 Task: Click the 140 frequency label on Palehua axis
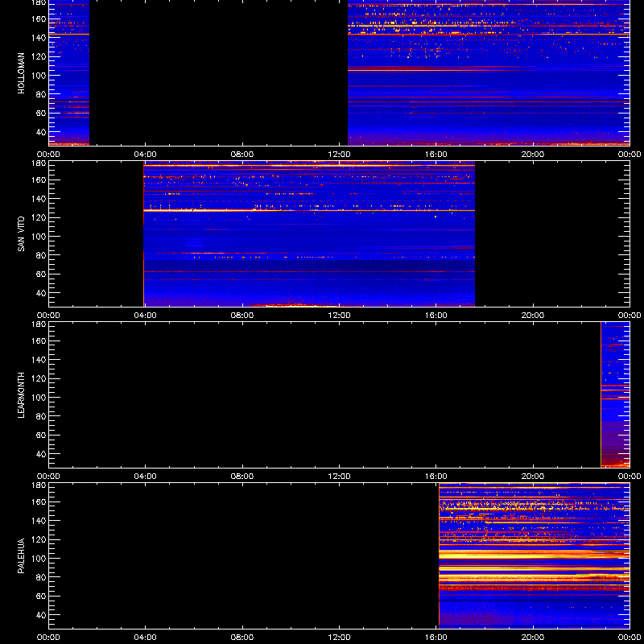point(39,520)
